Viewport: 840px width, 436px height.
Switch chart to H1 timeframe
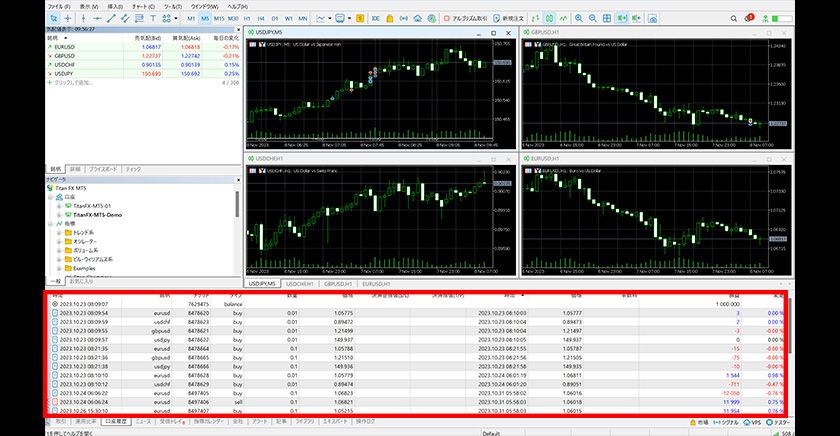coord(247,18)
